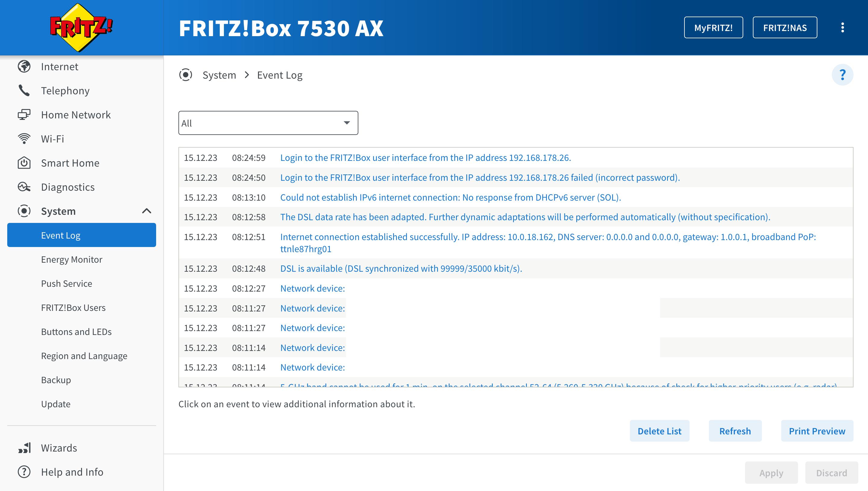
Task: Click the Smart Home power icon
Action: coord(24,163)
